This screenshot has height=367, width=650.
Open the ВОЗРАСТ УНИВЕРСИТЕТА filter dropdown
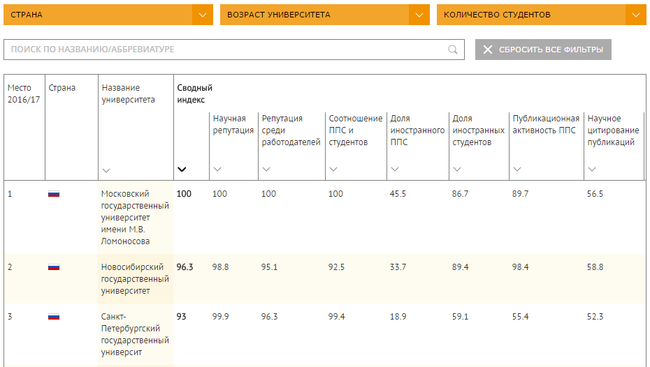(x=325, y=15)
